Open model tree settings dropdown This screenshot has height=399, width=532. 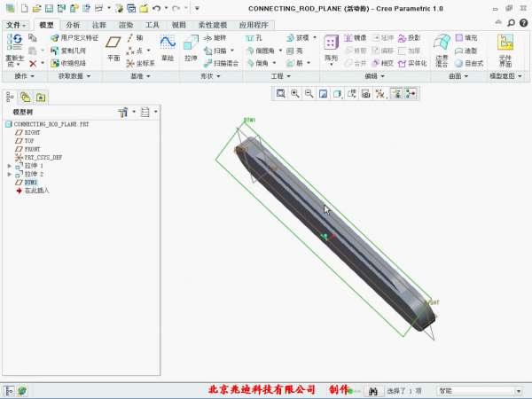click(126, 112)
